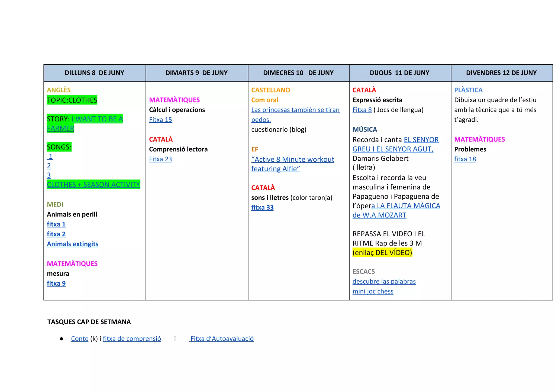Open descubre las palabras chess link
Screen dimensions: 555x392
coord(384,282)
